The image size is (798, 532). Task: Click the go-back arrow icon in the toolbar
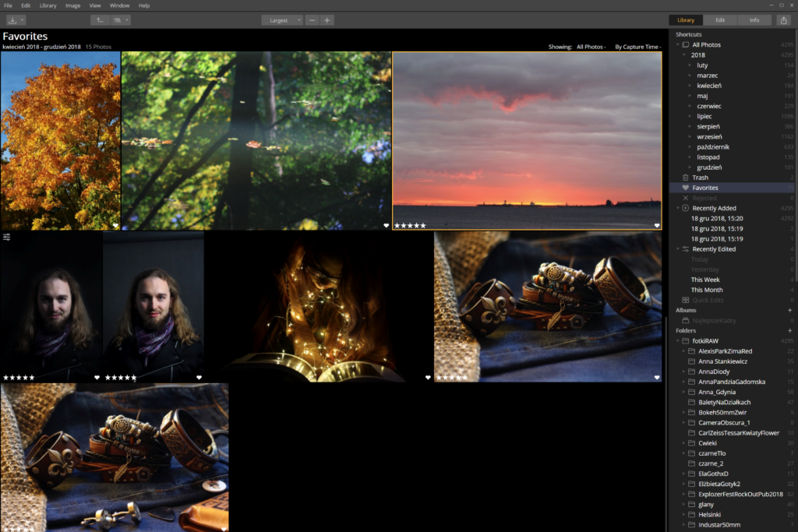(100, 20)
